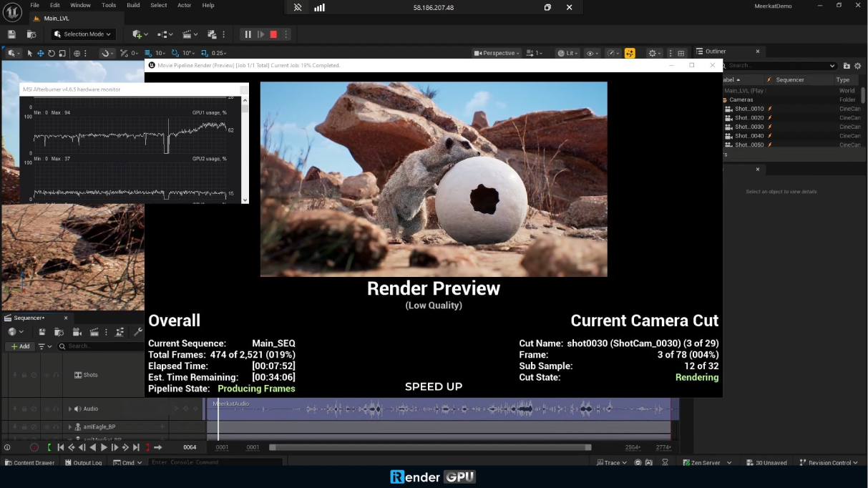Jump to the sequence start
This screenshot has height=488, width=868.
click(60, 447)
